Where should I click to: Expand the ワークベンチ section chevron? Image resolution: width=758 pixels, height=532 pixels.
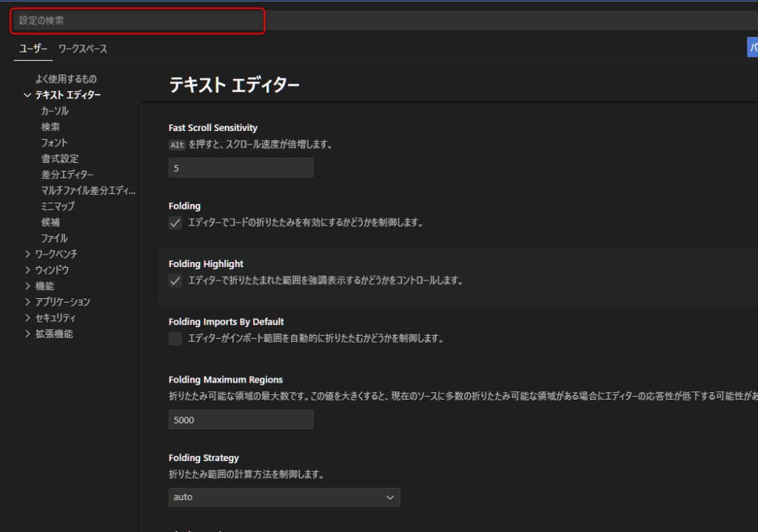pos(27,254)
